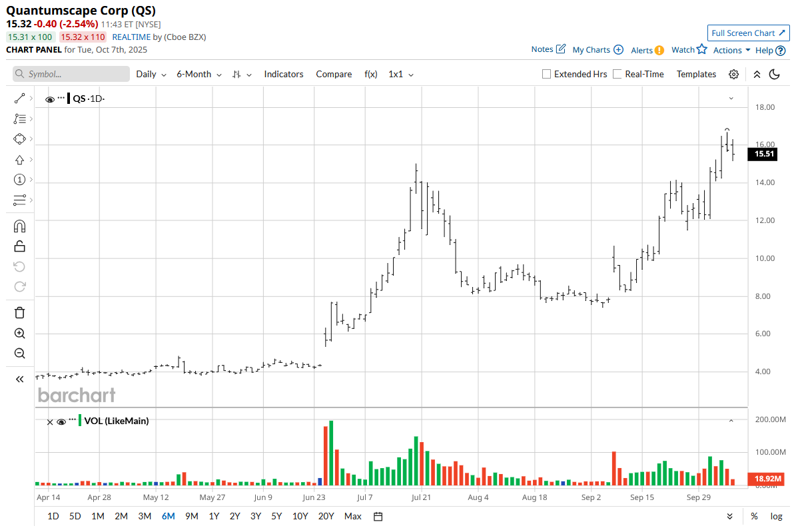798x532 pixels.
Task: Toggle the magnet snap mode
Action: (19, 226)
